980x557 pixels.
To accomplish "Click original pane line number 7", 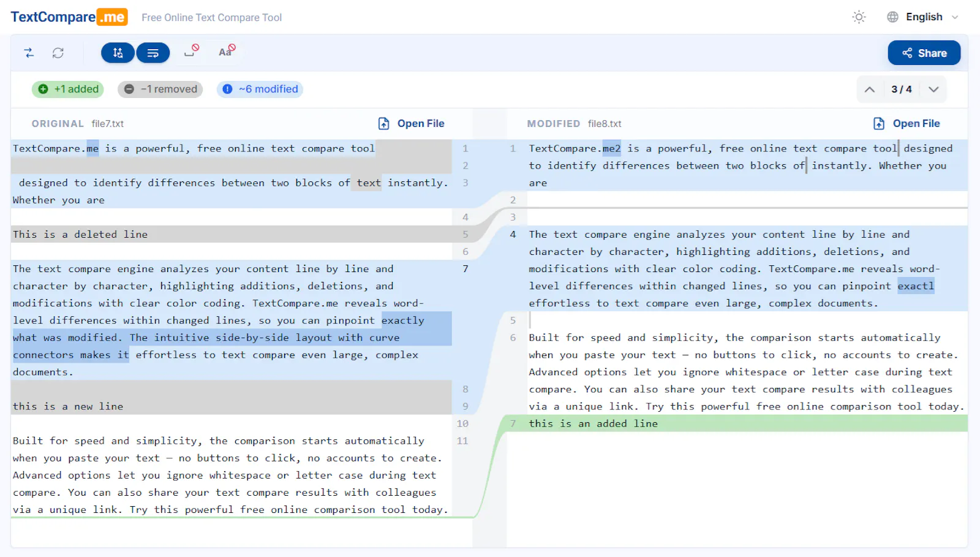I will click(466, 268).
